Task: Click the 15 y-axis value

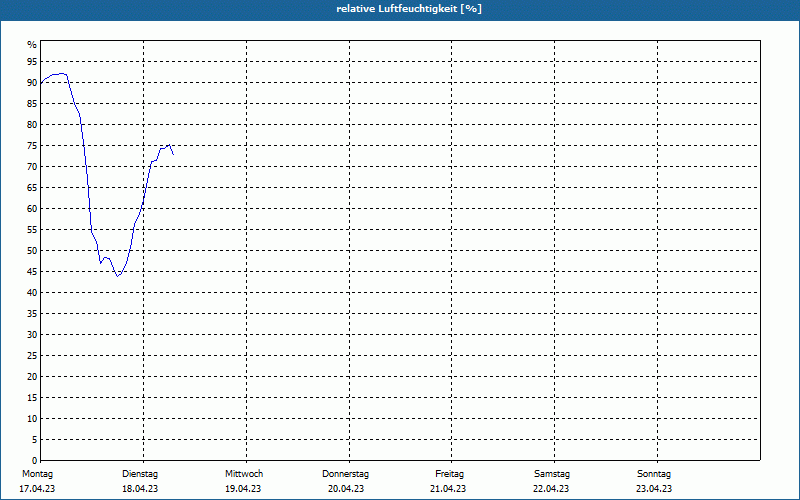Action: click(x=32, y=398)
